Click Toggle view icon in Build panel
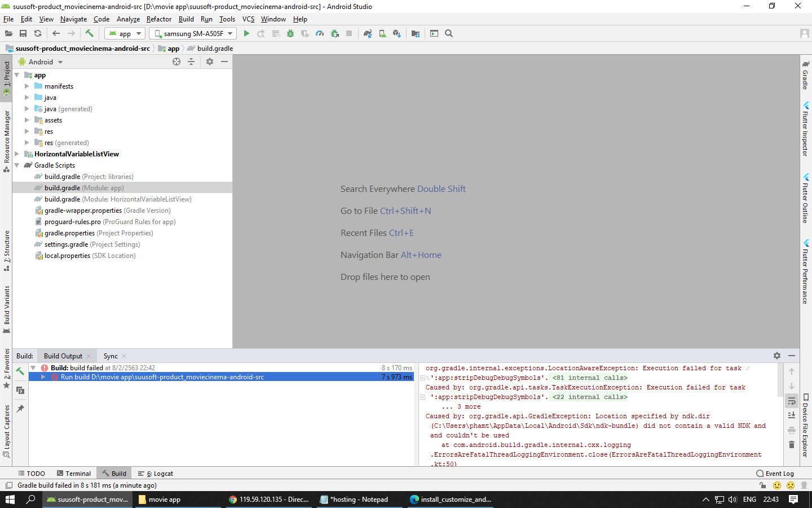The width and height of the screenshot is (812, 508). (20, 390)
